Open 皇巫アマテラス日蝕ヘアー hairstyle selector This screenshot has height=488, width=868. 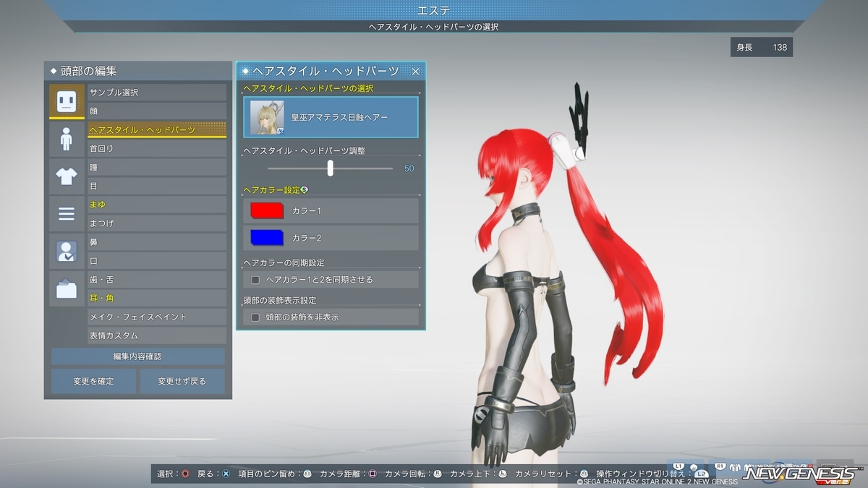(x=331, y=117)
